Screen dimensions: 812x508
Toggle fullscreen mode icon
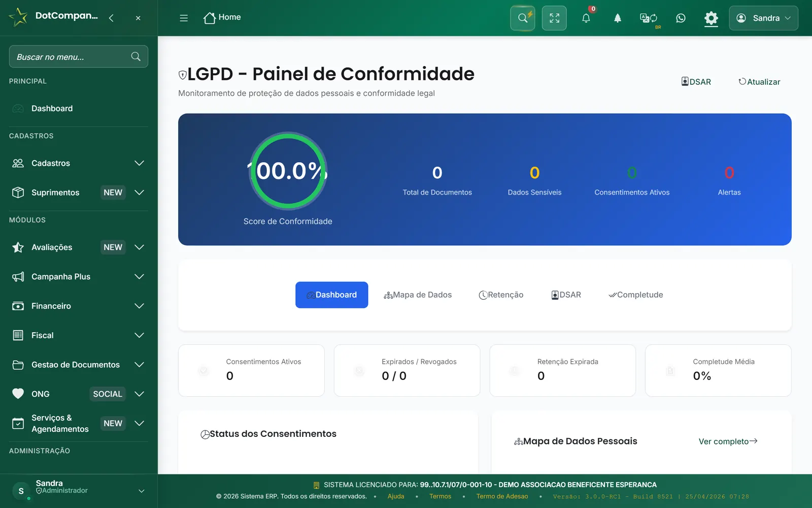(x=554, y=18)
